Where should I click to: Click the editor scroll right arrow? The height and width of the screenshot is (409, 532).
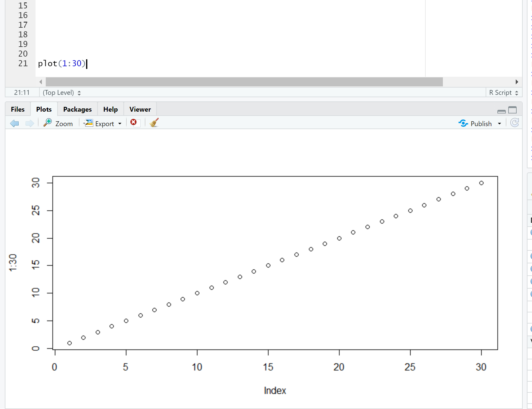click(517, 82)
